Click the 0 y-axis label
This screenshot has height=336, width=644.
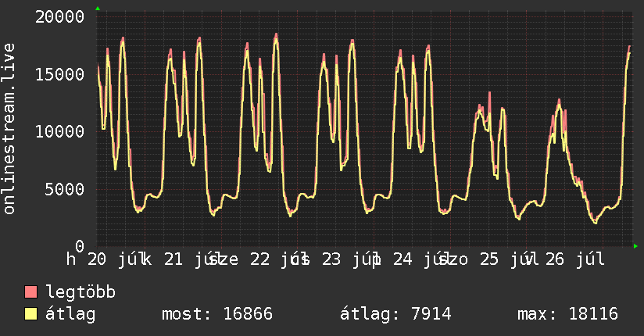80,246
